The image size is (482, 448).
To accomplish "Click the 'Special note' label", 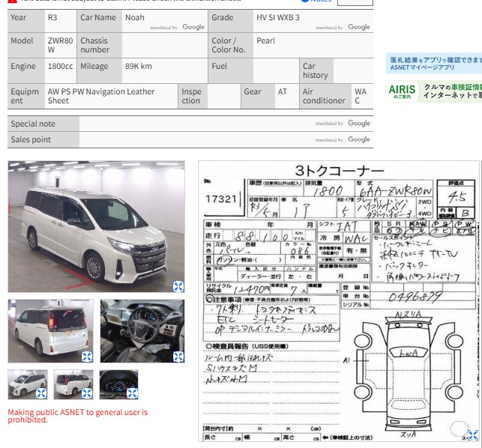I will (x=33, y=124).
